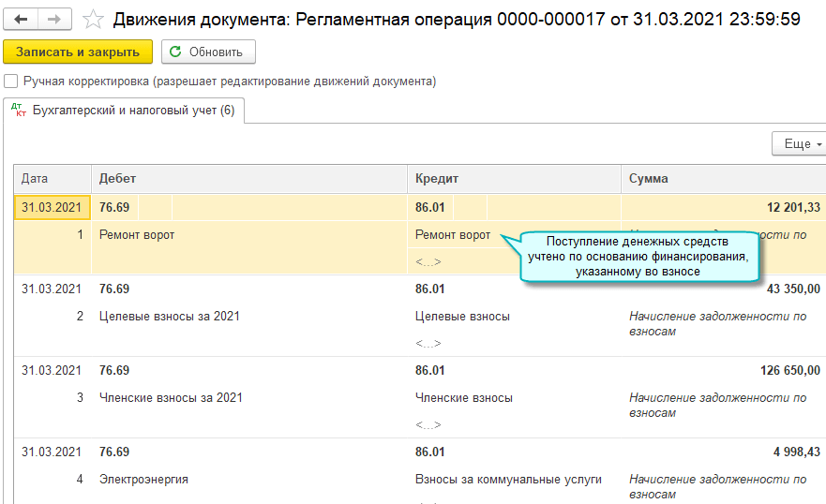
Task: Select the date cell in first row
Action: coord(52,208)
